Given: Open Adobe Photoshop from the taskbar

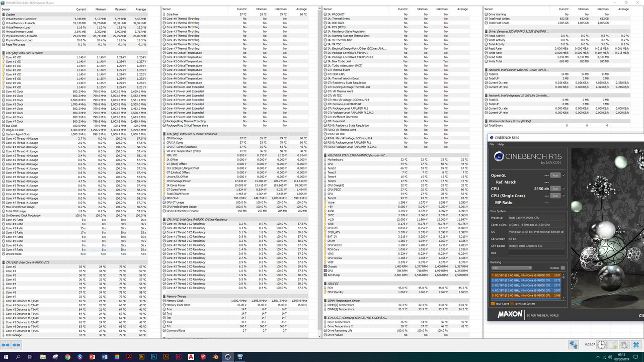Looking at the screenshot, I should coord(153,357).
